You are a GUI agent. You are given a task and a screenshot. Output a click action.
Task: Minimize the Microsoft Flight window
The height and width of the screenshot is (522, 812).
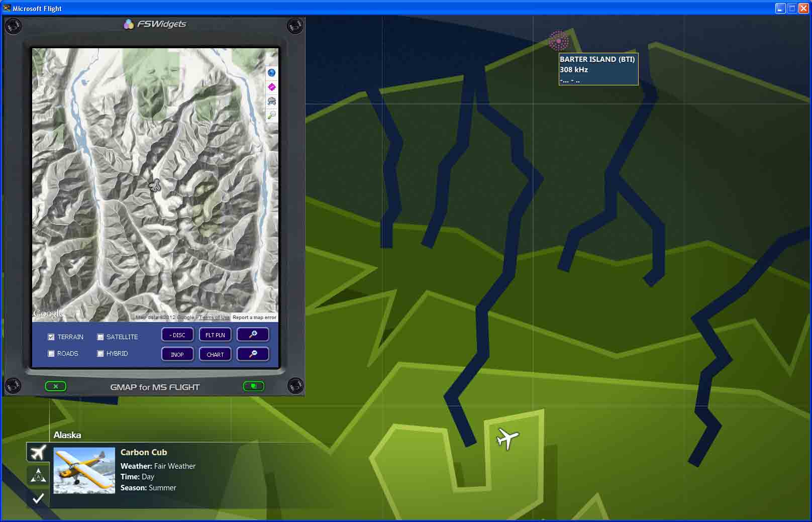click(780, 8)
